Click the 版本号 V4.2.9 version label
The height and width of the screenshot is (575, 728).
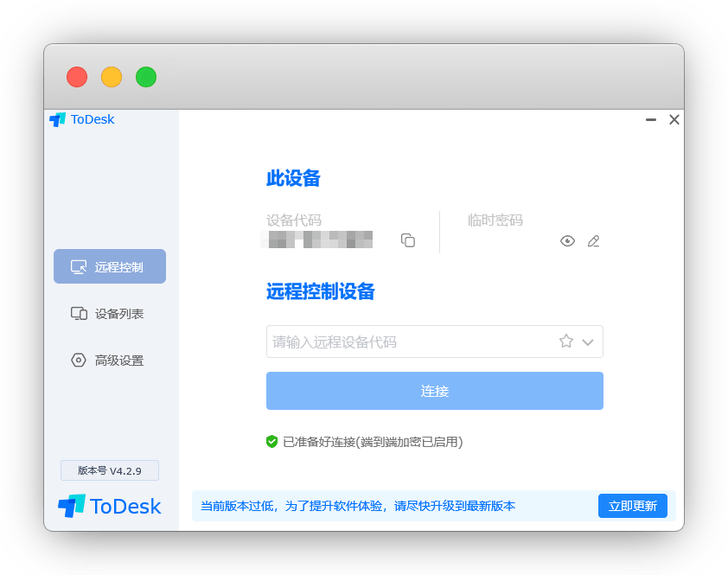click(110, 470)
